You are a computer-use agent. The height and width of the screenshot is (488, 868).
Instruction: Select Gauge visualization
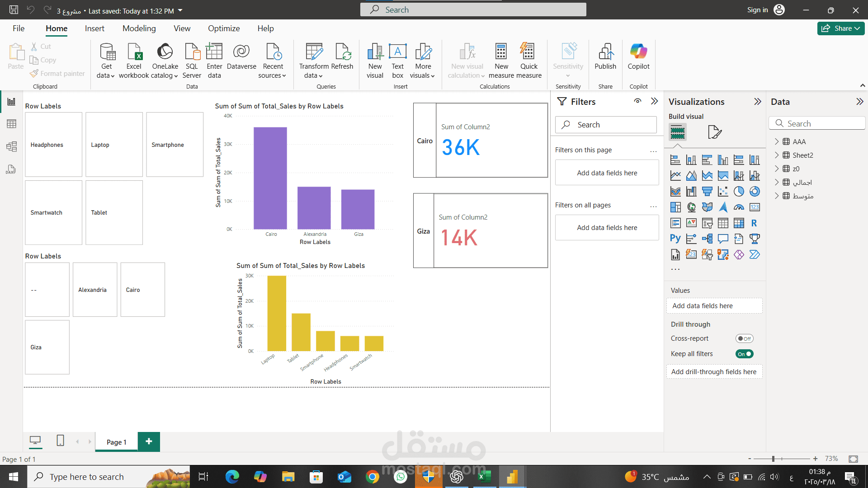click(x=739, y=207)
